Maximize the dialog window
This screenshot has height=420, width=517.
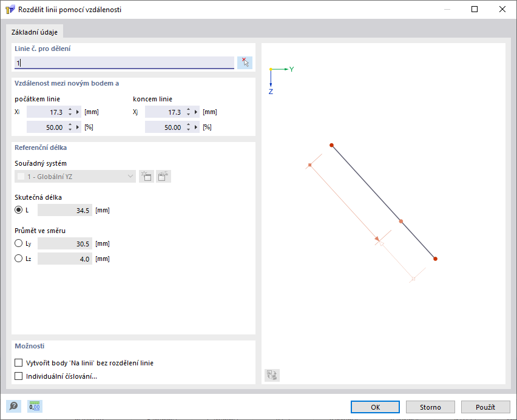pos(475,9)
